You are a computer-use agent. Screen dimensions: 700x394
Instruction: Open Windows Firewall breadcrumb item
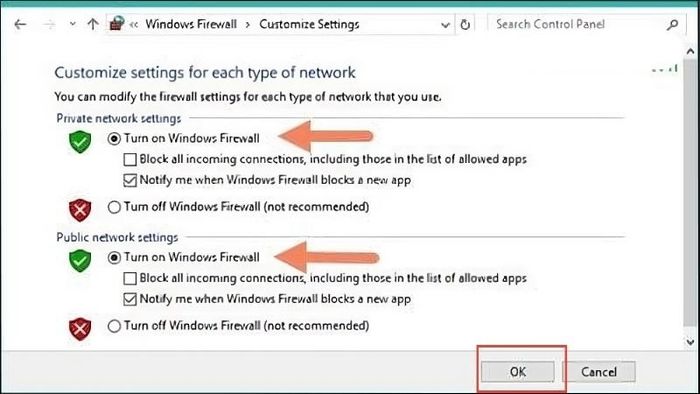[191, 24]
